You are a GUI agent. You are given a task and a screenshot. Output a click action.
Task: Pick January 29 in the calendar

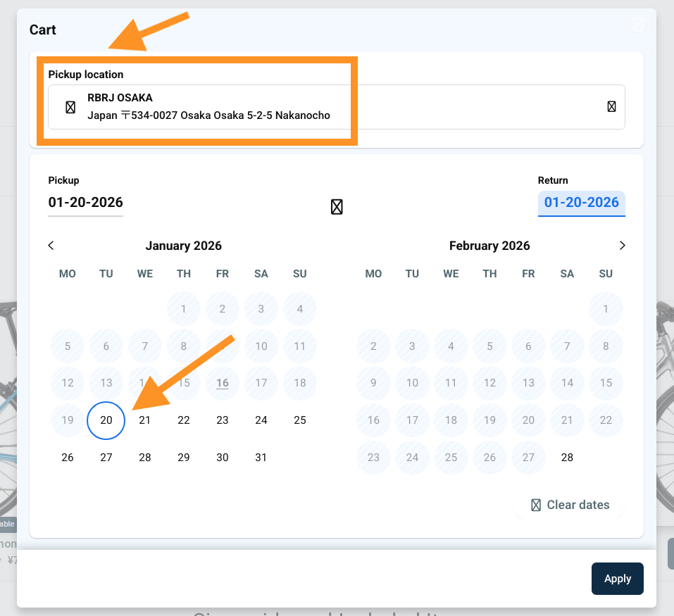point(184,458)
